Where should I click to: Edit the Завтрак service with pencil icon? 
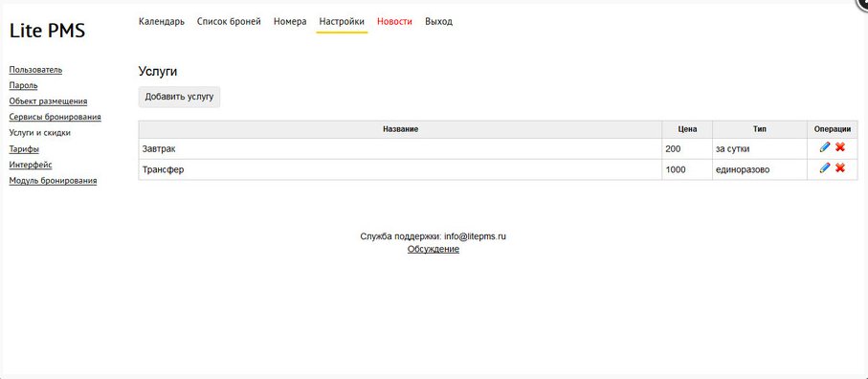point(825,147)
